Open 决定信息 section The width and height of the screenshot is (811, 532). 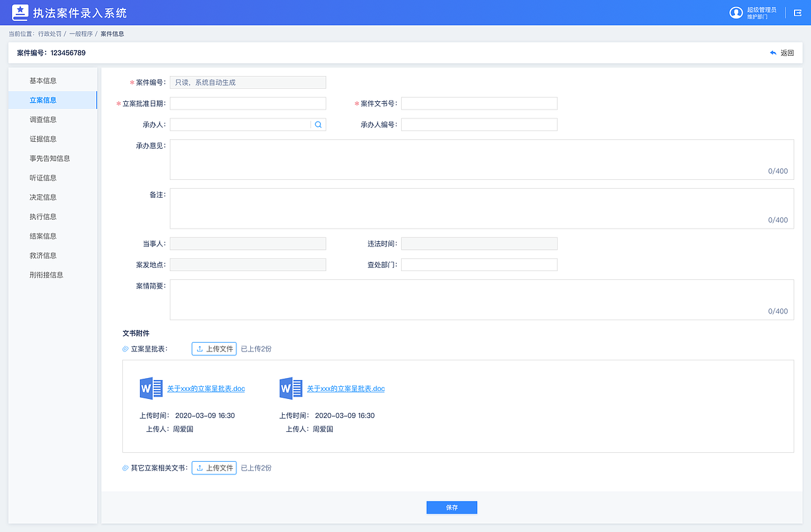pyautogui.click(x=53, y=197)
